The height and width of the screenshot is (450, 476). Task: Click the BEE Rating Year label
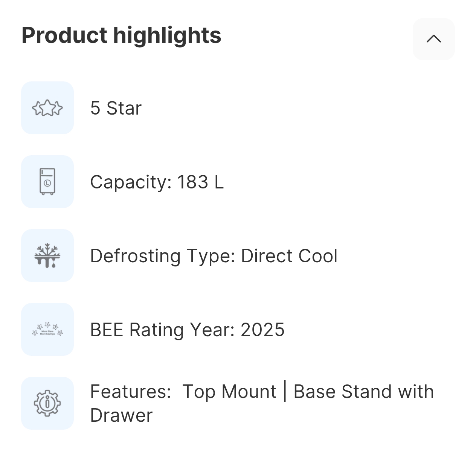click(x=163, y=330)
